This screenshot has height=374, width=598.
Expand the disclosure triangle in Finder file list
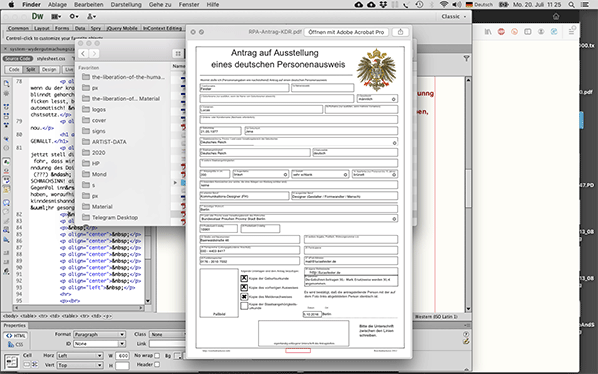[175, 183]
